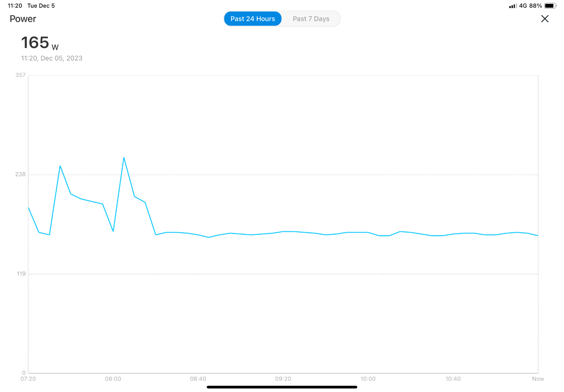The height and width of the screenshot is (392, 564).
Task: Tap the status bar clock showing 11:20
Action: click(x=15, y=6)
